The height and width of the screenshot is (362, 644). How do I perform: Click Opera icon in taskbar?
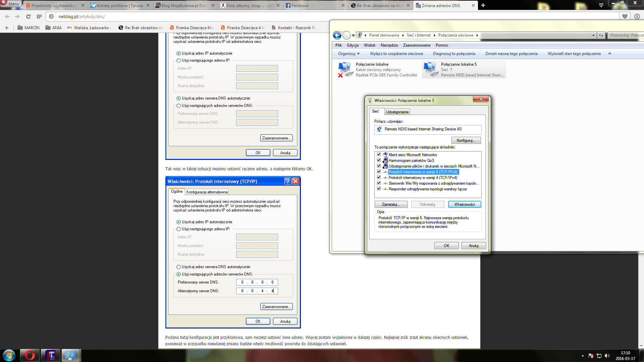pyautogui.click(x=30, y=355)
